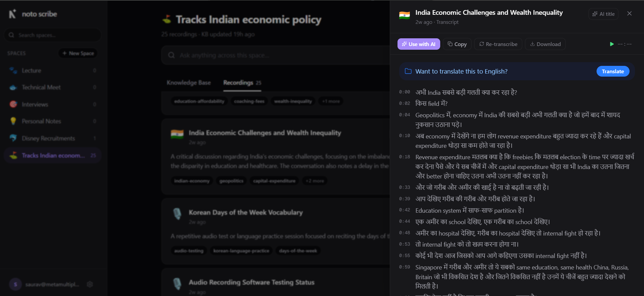Click the India flag icon in transcript header

click(x=405, y=15)
